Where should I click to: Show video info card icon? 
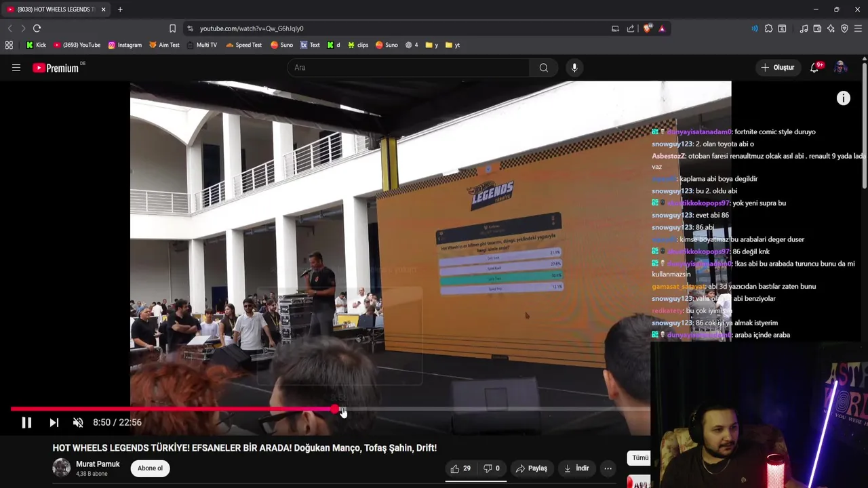(x=843, y=98)
